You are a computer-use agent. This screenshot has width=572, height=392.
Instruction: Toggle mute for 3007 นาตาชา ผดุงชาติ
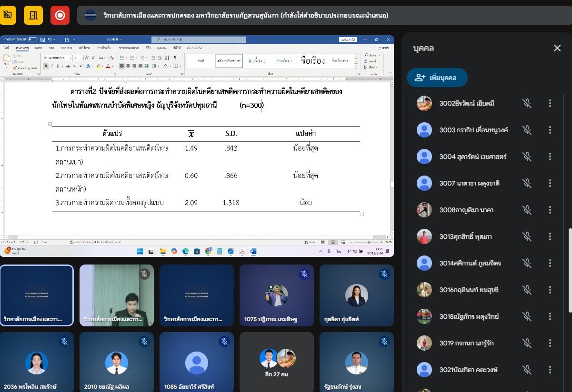point(526,183)
